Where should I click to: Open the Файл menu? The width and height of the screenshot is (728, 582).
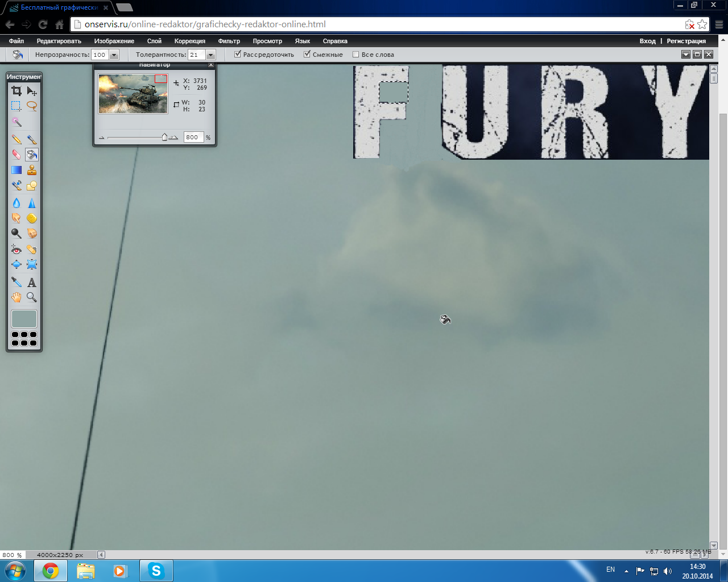16,41
